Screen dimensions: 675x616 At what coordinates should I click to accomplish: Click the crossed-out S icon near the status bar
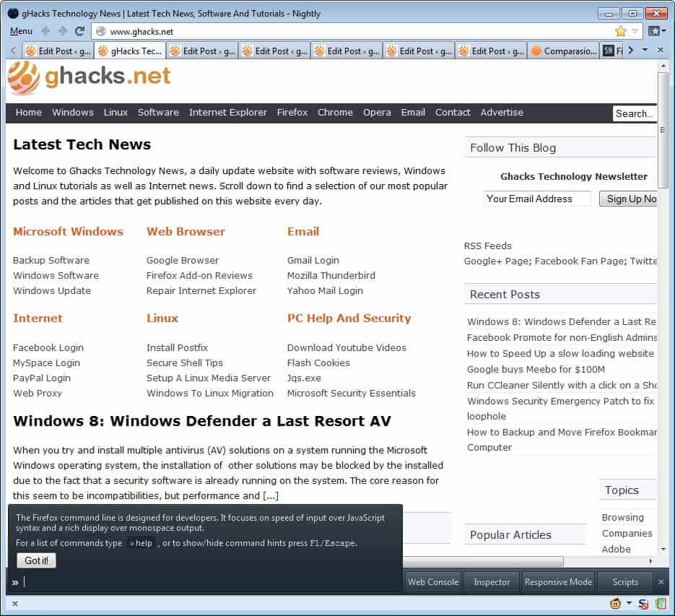click(640, 603)
